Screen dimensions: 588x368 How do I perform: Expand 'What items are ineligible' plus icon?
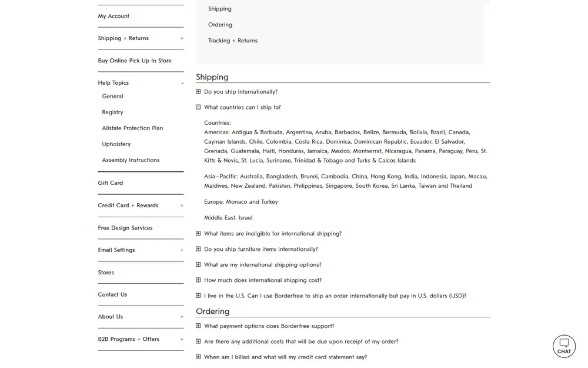tap(198, 233)
